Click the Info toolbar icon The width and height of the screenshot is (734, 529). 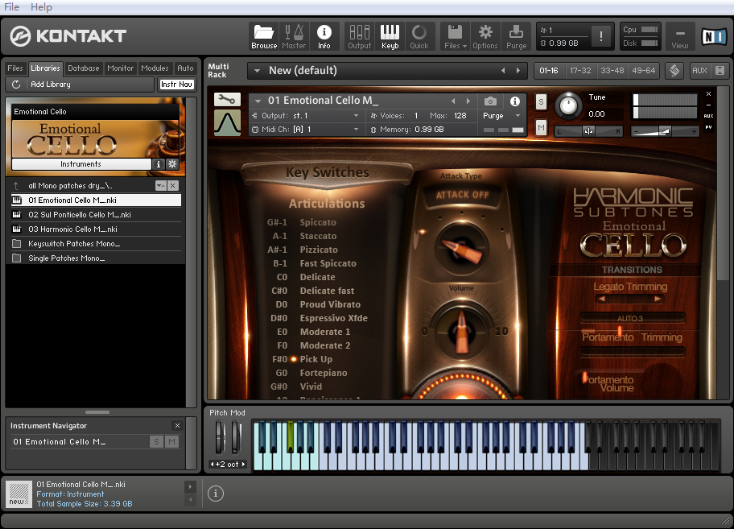[324, 37]
